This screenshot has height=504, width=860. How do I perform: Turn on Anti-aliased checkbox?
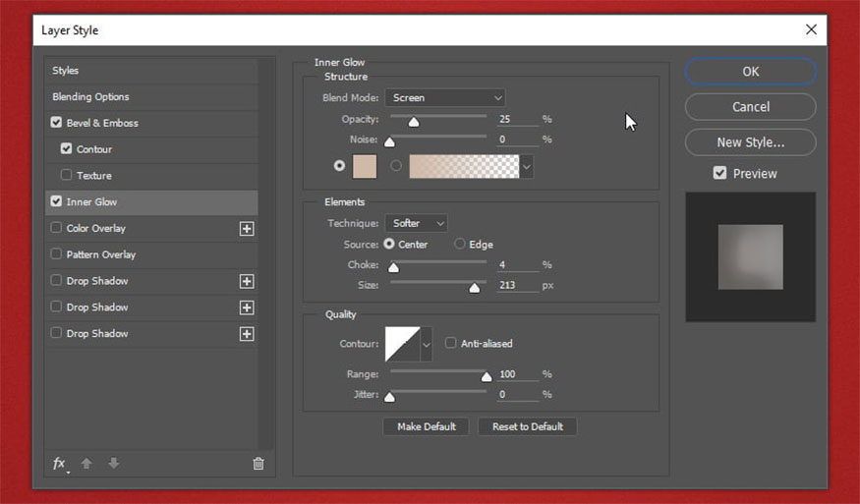(x=451, y=344)
